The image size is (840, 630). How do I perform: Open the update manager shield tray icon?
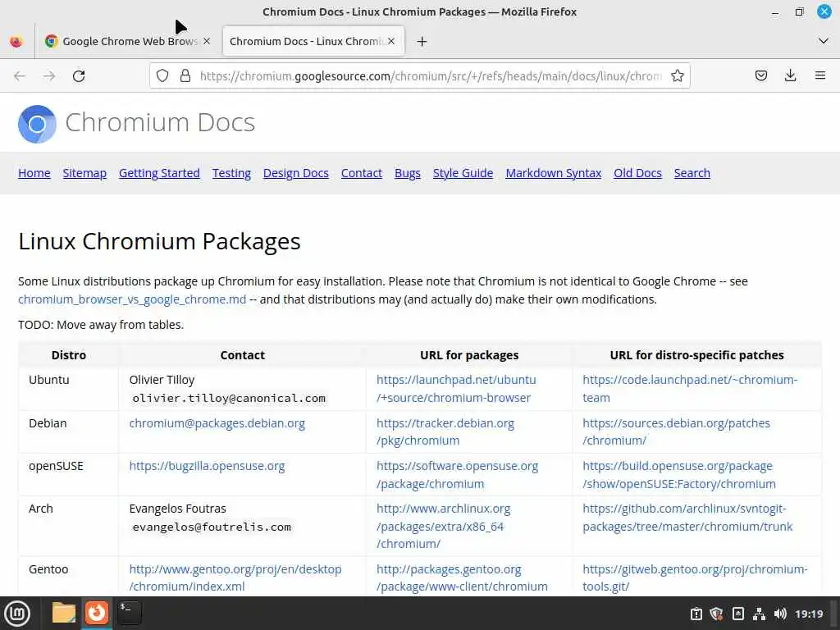click(x=716, y=614)
